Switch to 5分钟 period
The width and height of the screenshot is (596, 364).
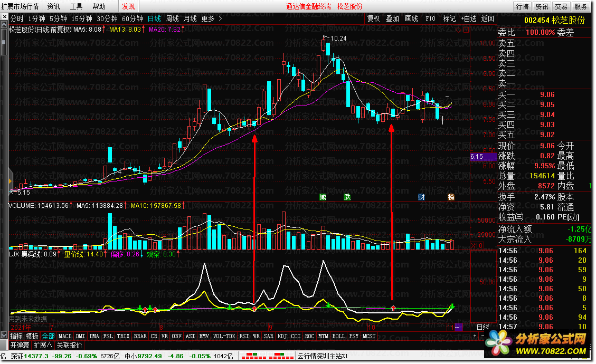click(58, 18)
